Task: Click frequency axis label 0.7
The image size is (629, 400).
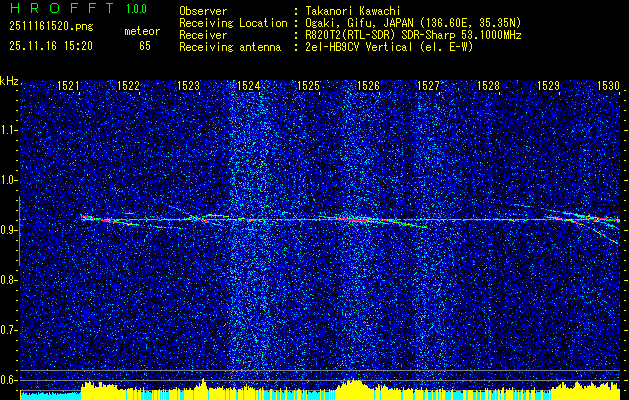Action: point(9,330)
